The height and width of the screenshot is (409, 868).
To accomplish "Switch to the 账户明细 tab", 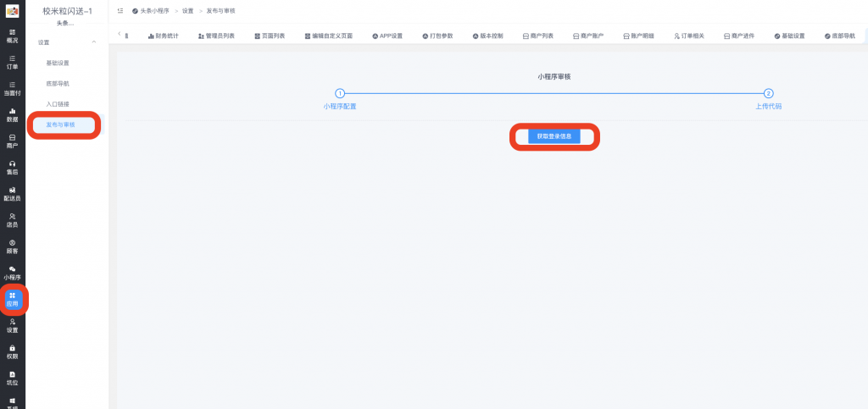I will (x=638, y=36).
